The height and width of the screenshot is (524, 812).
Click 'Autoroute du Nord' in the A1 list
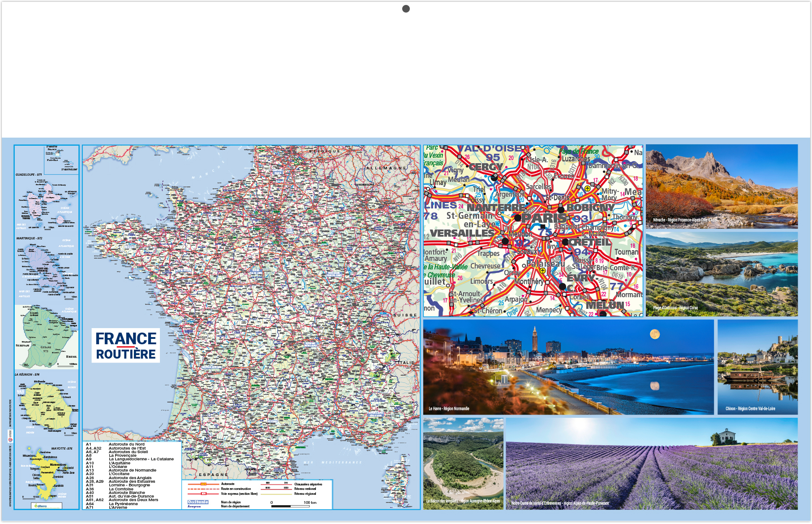pos(127,444)
